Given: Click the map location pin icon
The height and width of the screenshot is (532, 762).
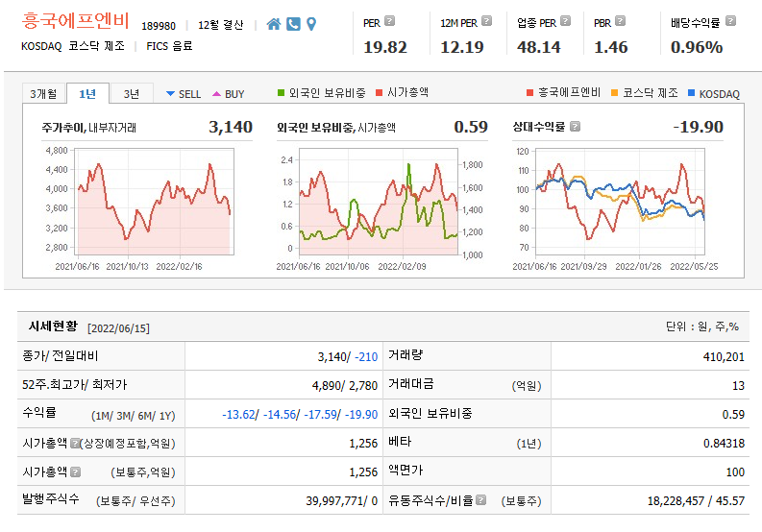Looking at the screenshot, I should point(311,24).
